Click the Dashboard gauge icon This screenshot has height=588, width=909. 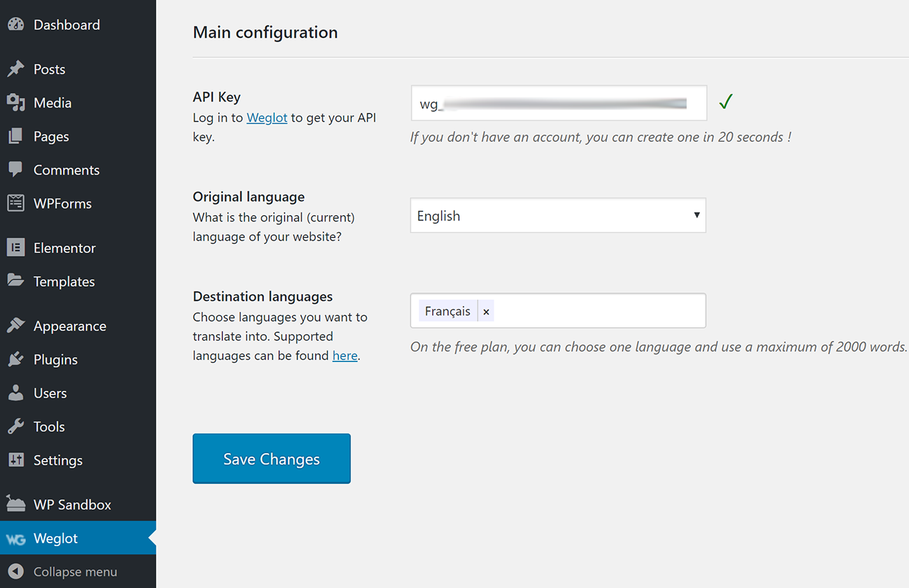tap(15, 24)
